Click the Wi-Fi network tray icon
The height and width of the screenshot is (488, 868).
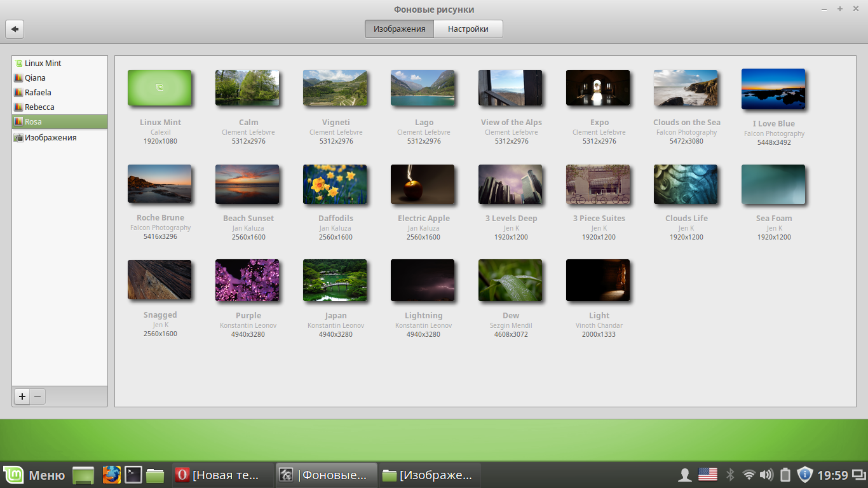click(x=749, y=475)
